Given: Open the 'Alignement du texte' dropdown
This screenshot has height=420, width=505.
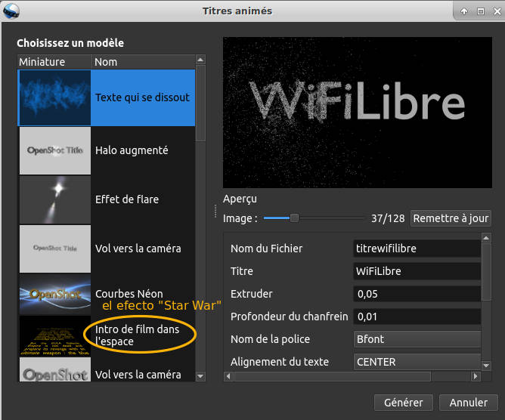Looking at the screenshot, I should (417, 362).
